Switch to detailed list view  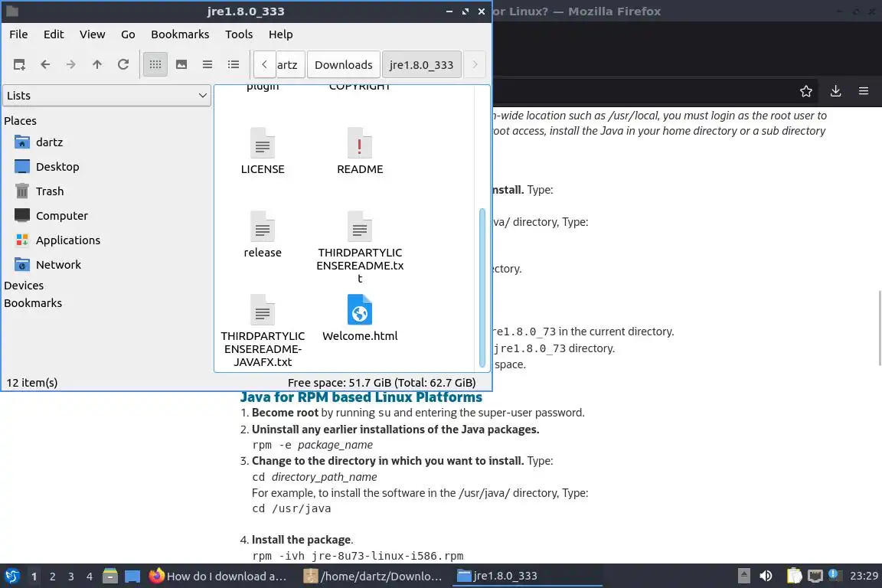[x=234, y=65]
